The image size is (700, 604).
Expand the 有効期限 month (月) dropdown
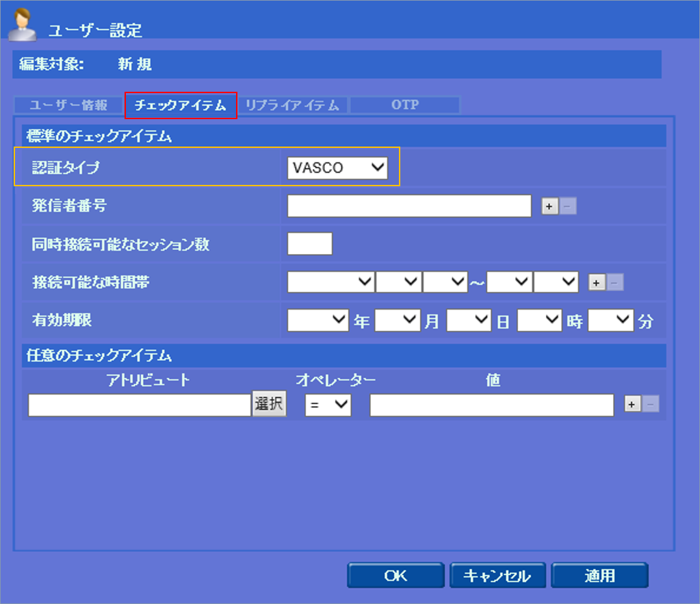pos(397,320)
